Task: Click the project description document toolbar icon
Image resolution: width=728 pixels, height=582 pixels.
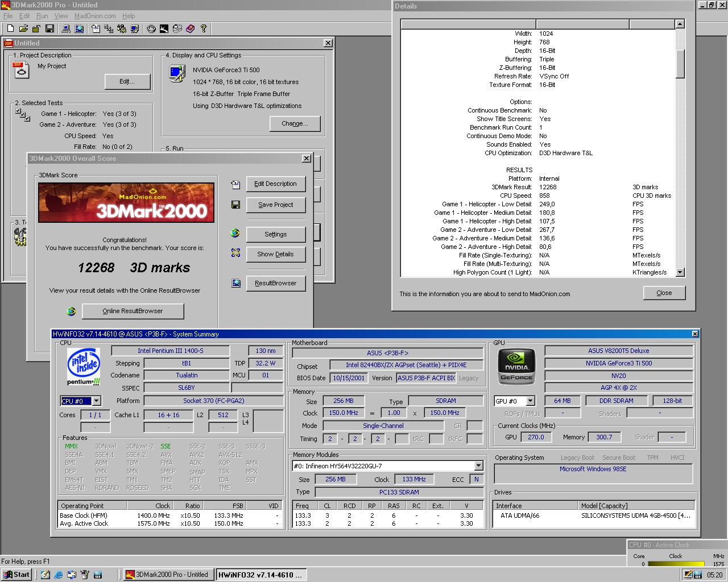Action: 96,28
